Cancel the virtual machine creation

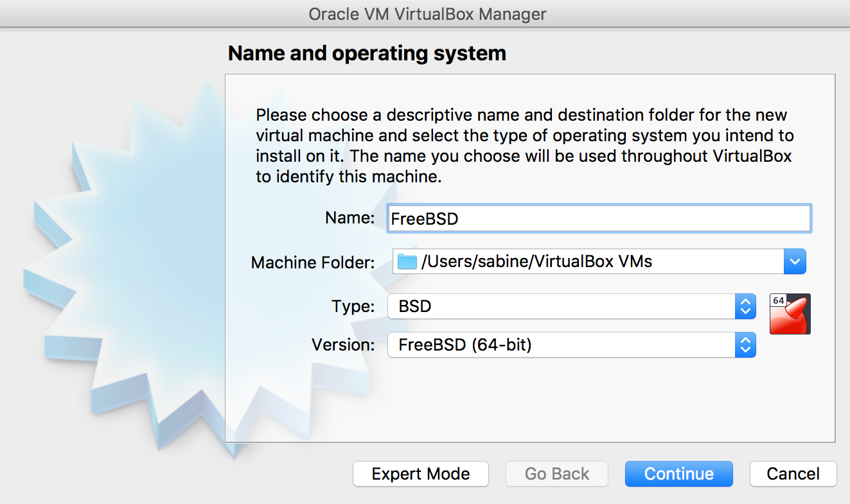coord(793,474)
